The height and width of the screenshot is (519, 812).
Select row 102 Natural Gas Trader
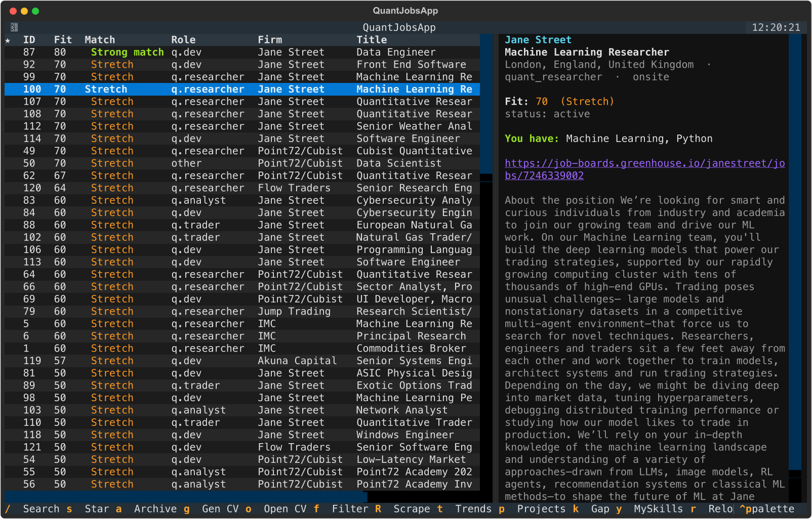pos(242,237)
